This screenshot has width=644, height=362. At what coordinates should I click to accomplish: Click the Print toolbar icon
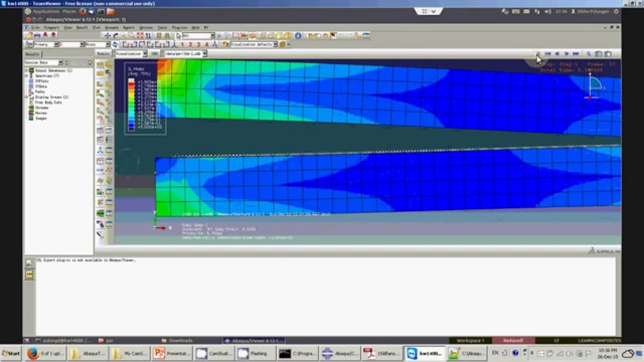coord(38,35)
